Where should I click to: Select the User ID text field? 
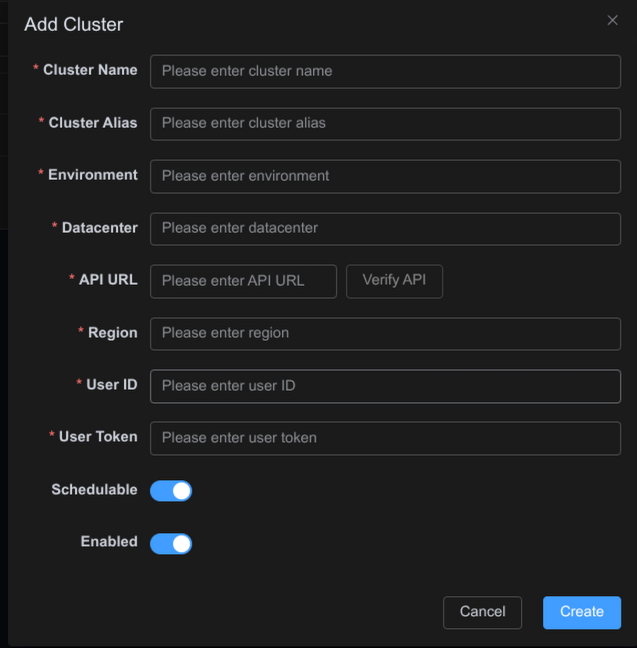tap(385, 386)
